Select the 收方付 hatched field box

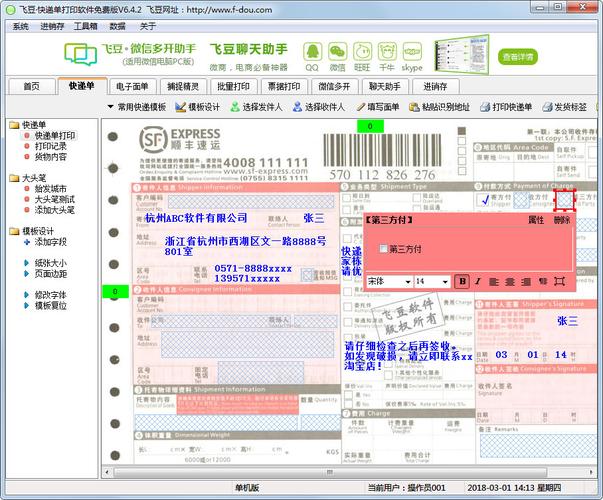(x=521, y=200)
